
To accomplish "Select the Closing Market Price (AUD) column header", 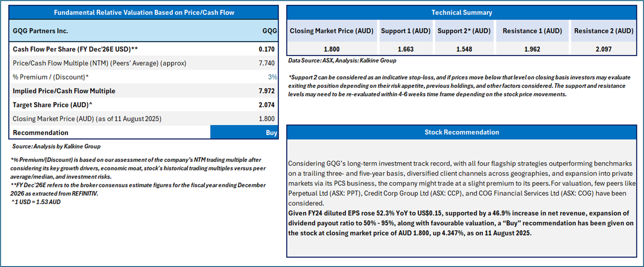I will [332, 31].
